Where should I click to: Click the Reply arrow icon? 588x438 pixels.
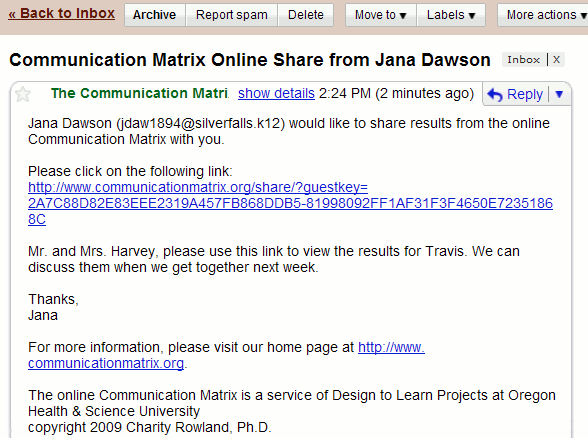(x=495, y=94)
